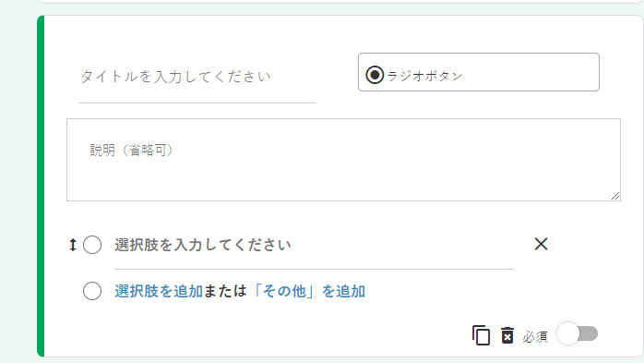
Task: Toggle the 必須 required switch
Action: click(x=578, y=333)
